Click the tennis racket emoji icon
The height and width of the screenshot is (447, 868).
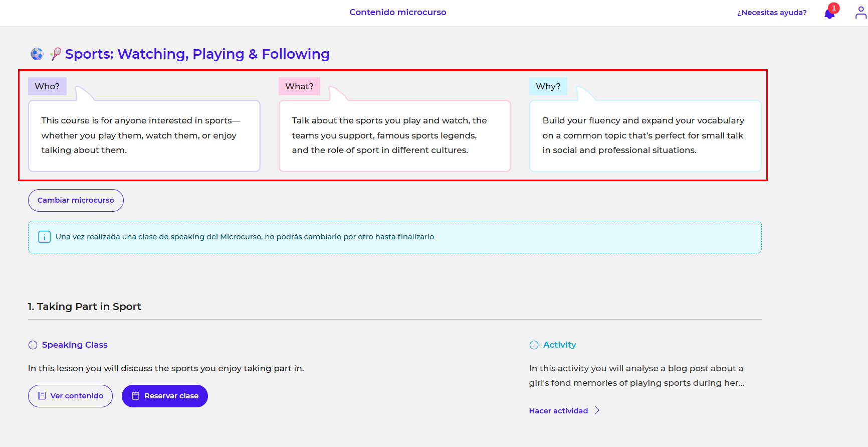click(x=55, y=54)
